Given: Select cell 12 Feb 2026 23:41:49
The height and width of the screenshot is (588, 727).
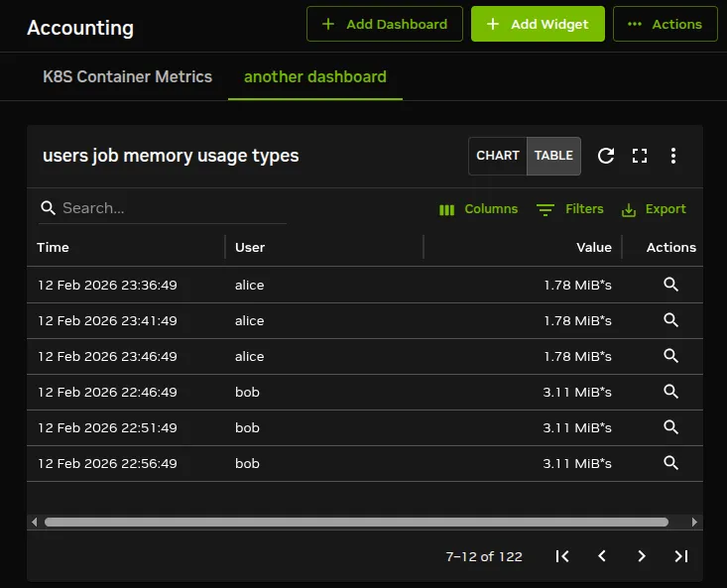Looking at the screenshot, I should coord(107,320).
